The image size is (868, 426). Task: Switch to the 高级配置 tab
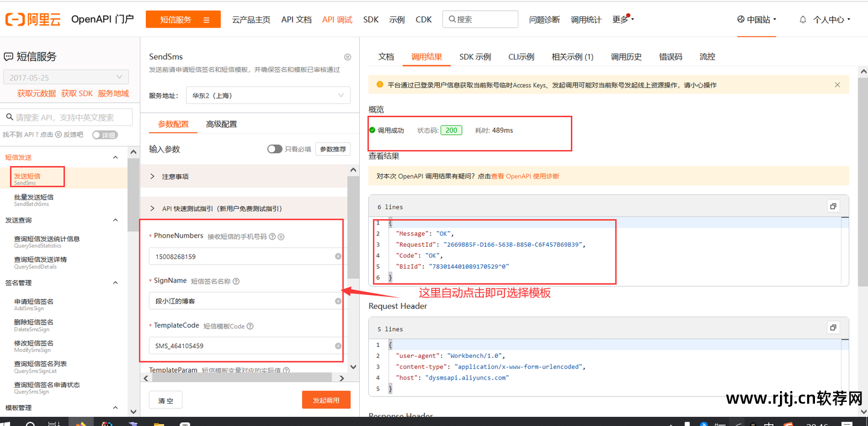pyautogui.click(x=221, y=124)
